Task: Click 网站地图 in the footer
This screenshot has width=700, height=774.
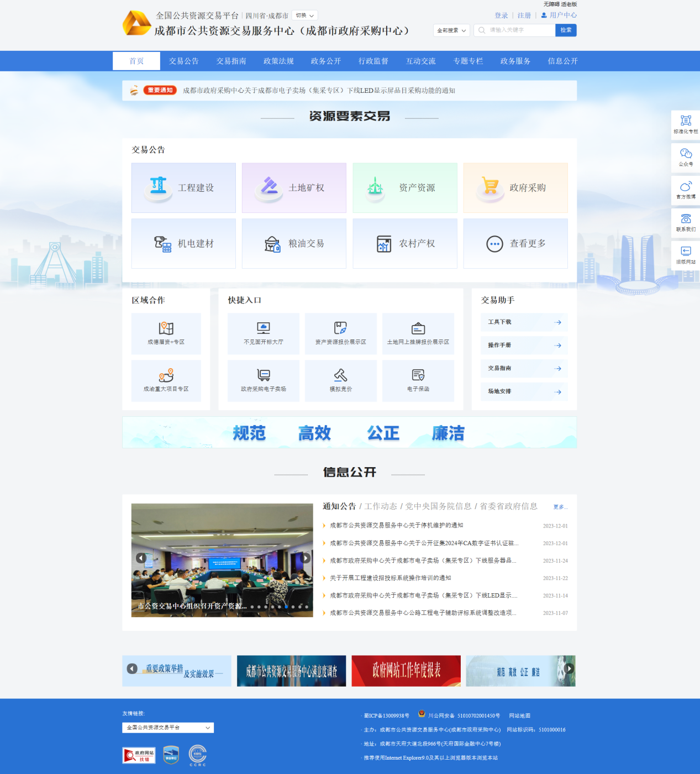Action: 519,716
